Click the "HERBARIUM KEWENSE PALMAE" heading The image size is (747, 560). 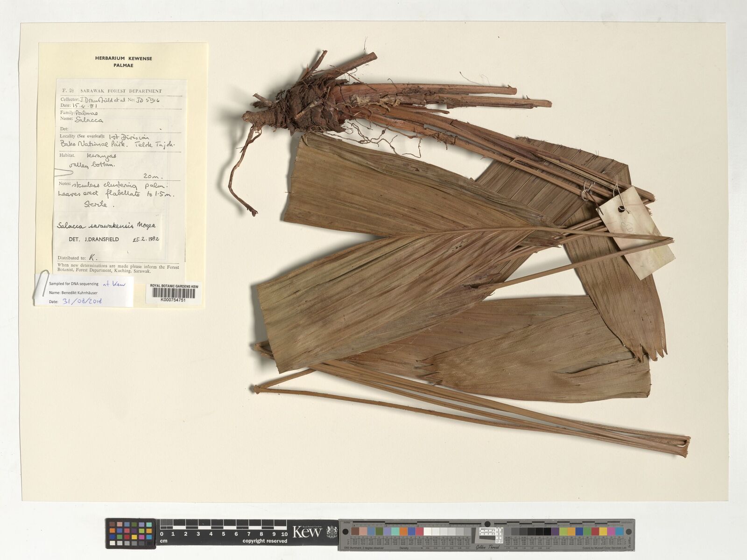[123, 62]
